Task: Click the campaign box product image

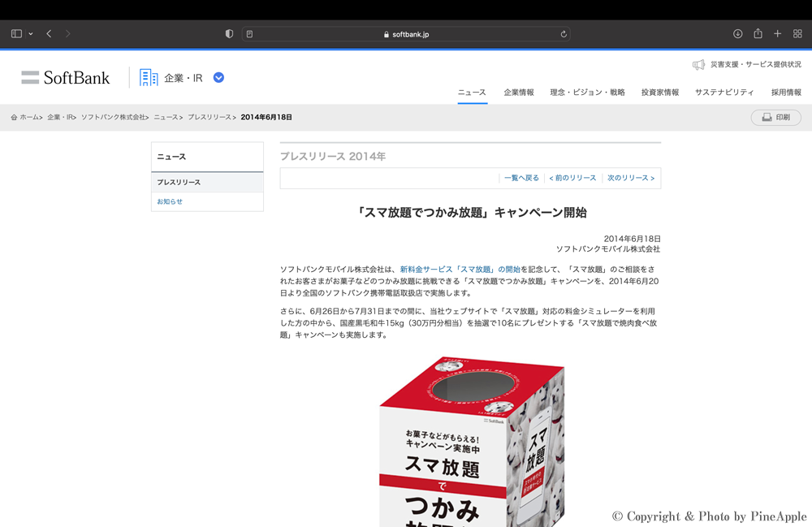Action: (471, 443)
